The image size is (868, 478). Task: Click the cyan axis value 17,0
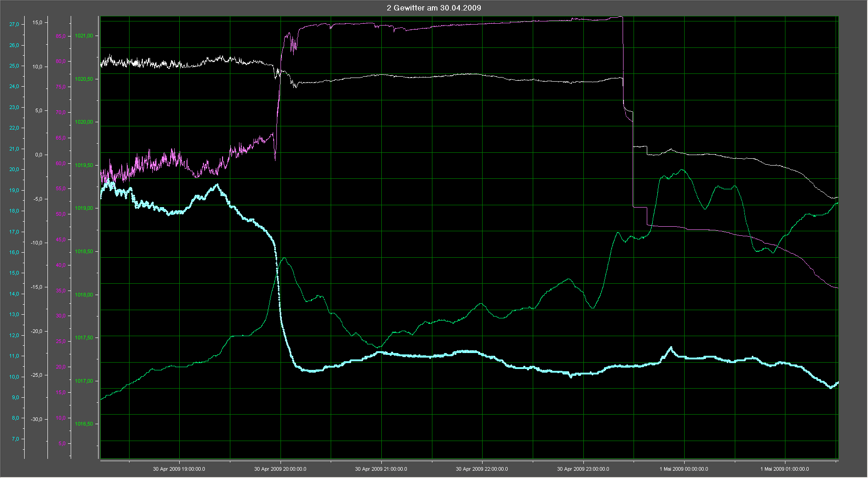[14, 232]
